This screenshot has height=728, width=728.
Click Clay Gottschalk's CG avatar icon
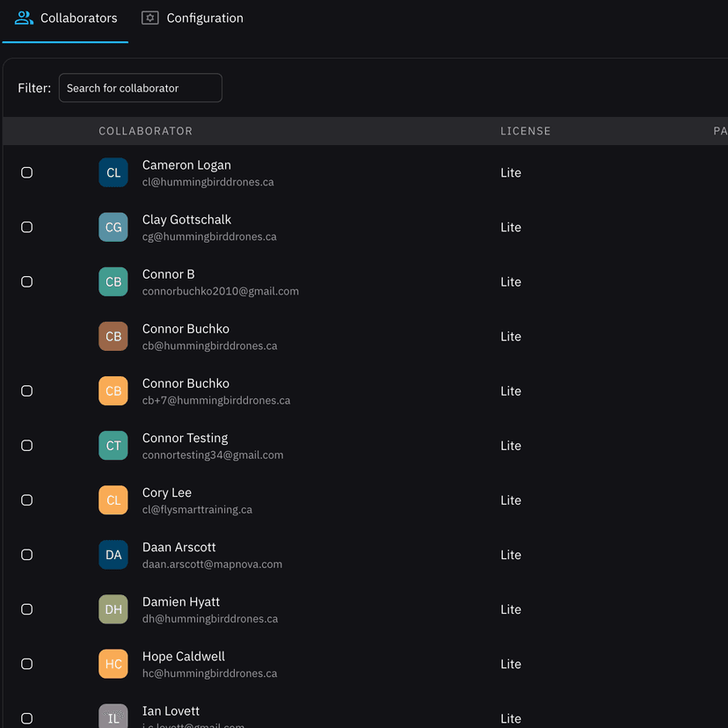pyautogui.click(x=113, y=228)
